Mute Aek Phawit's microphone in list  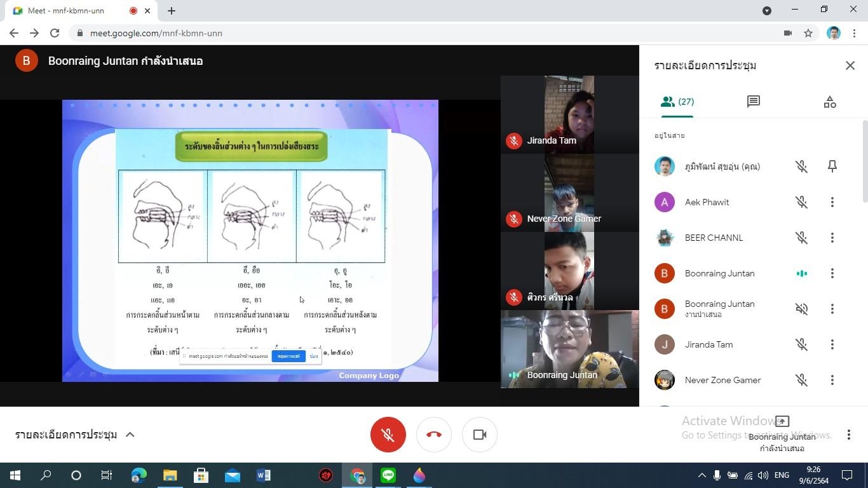(801, 202)
